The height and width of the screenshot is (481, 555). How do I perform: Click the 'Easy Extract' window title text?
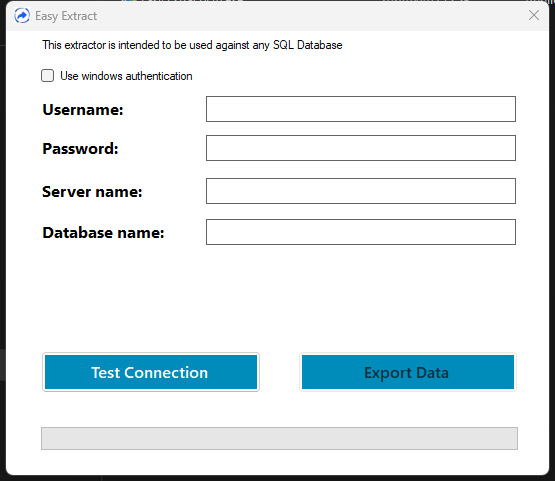coord(66,16)
